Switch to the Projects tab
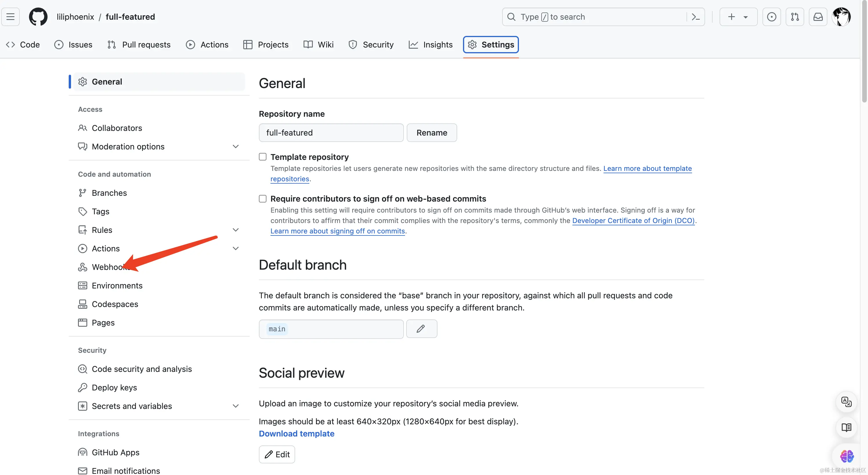The image size is (868, 475). (x=266, y=44)
